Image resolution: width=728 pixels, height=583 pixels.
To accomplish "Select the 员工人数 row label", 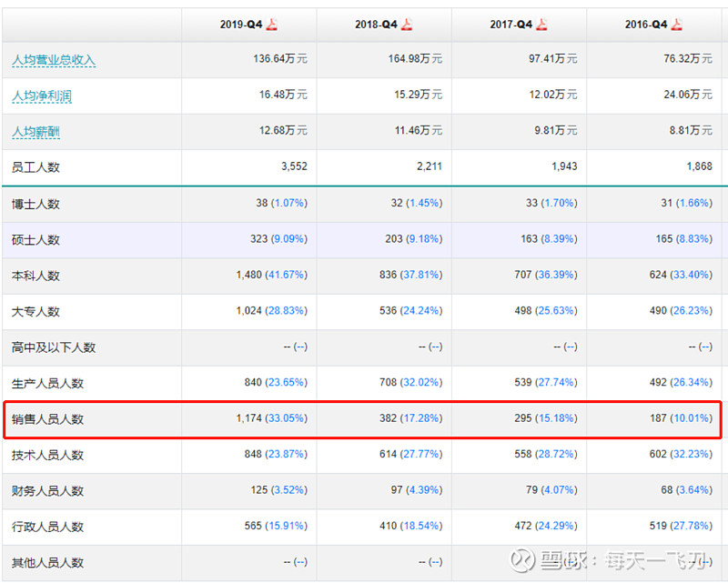I will [x=35, y=167].
